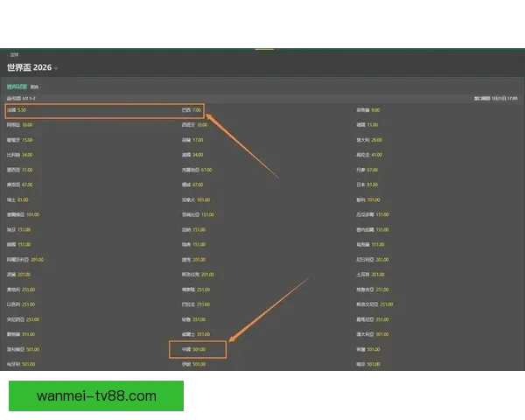
Task: Select the 41.00 odds selection
Action: pyautogui.click(x=369, y=155)
